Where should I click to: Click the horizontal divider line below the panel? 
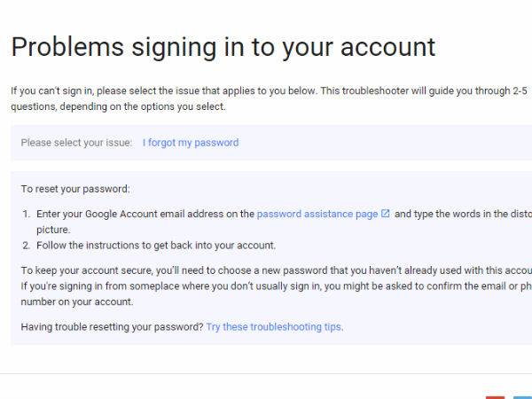pyautogui.click(x=266, y=374)
